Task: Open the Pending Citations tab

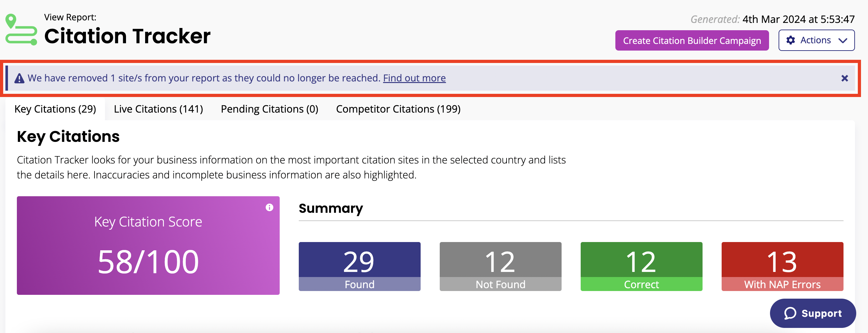Action: click(269, 109)
